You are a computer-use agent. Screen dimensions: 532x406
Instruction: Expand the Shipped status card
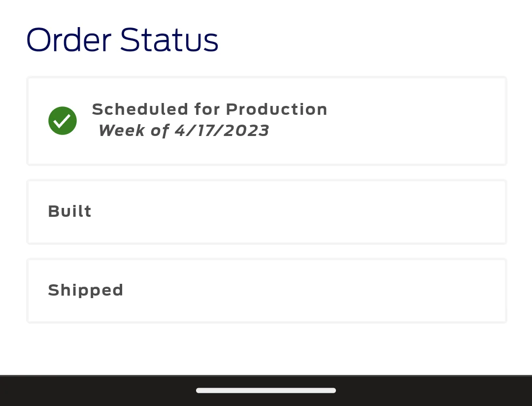pos(266,291)
